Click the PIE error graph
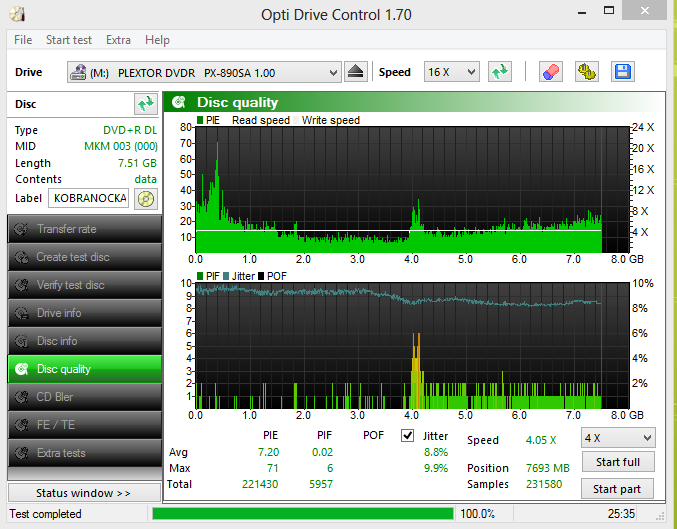 (x=412, y=190)
